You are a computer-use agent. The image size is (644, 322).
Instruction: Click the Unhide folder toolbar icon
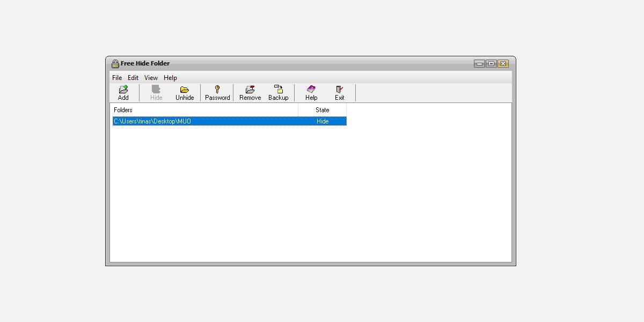tap(185, 89)
